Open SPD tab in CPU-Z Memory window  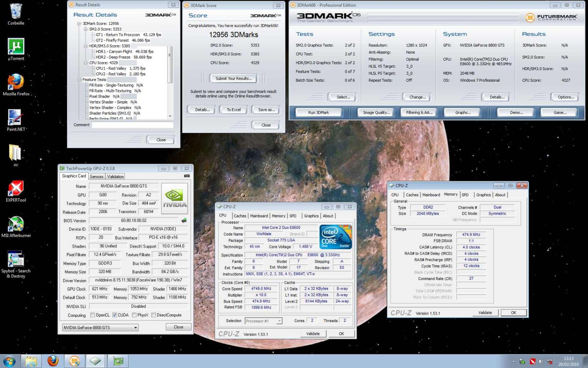[465, 195]
